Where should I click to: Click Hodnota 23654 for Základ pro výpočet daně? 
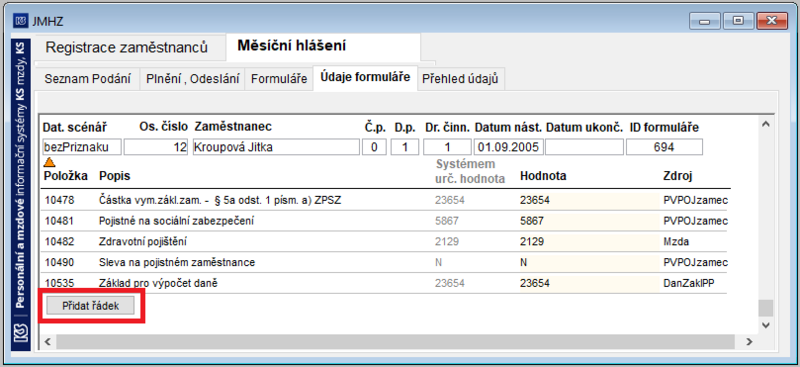click(589, 283)
